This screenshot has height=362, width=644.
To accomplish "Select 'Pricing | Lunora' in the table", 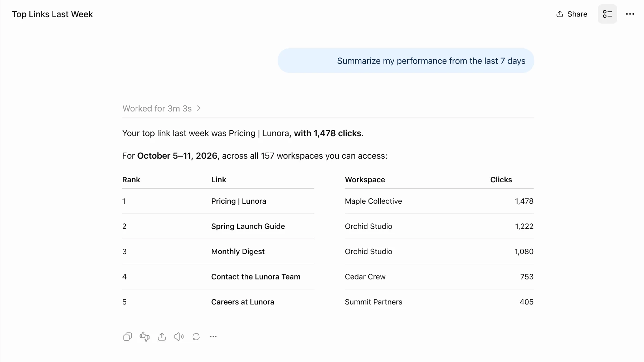I will tap(239, 201).
